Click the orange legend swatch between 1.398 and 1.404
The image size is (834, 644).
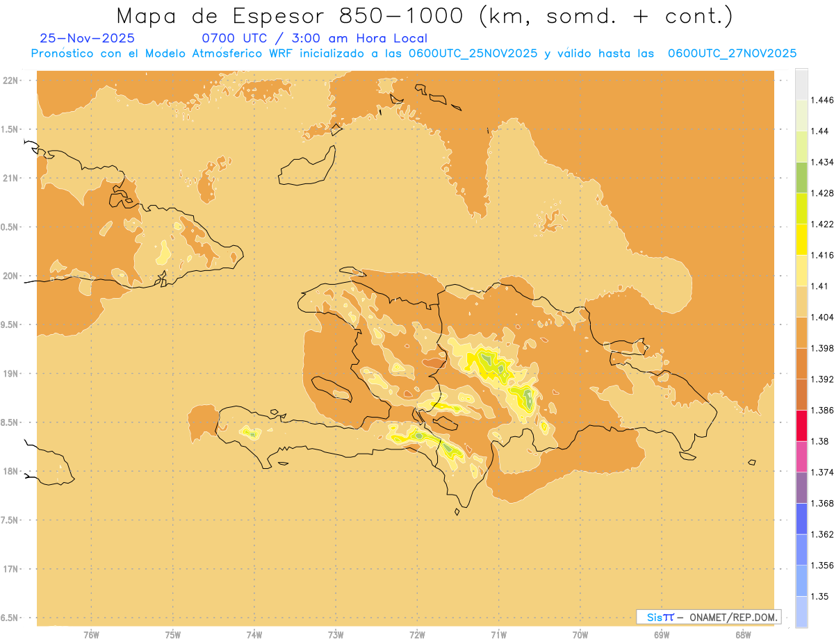[x=801, y=333]
